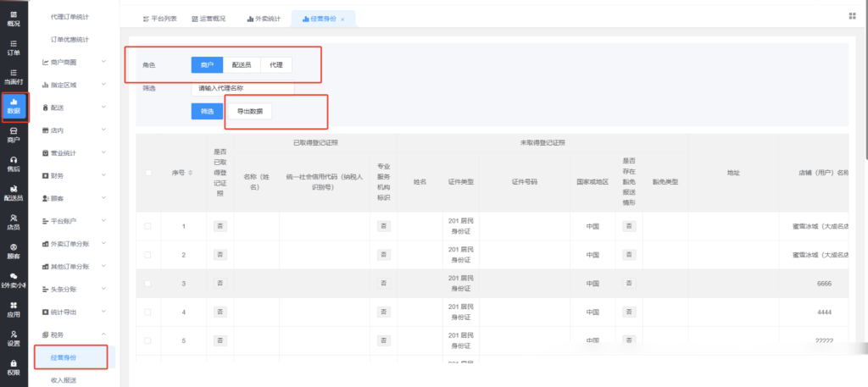
Task: Click the 售后 after-sales headset icon
Action: point(14,163)
